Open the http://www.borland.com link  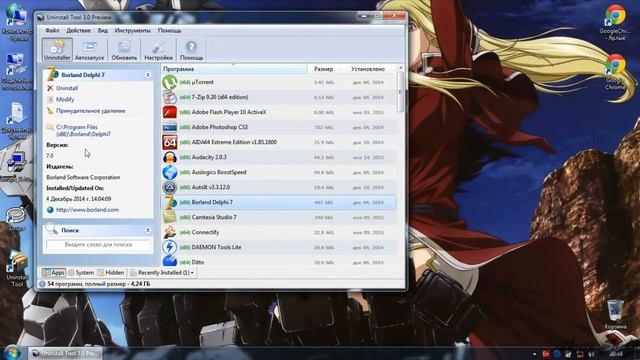(87, 209)
